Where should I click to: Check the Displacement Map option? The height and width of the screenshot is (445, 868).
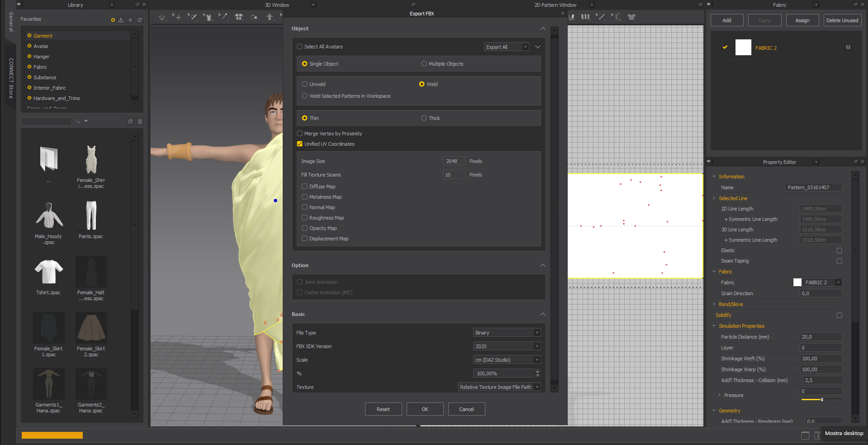pyautogui.click(x=304, y=239)
